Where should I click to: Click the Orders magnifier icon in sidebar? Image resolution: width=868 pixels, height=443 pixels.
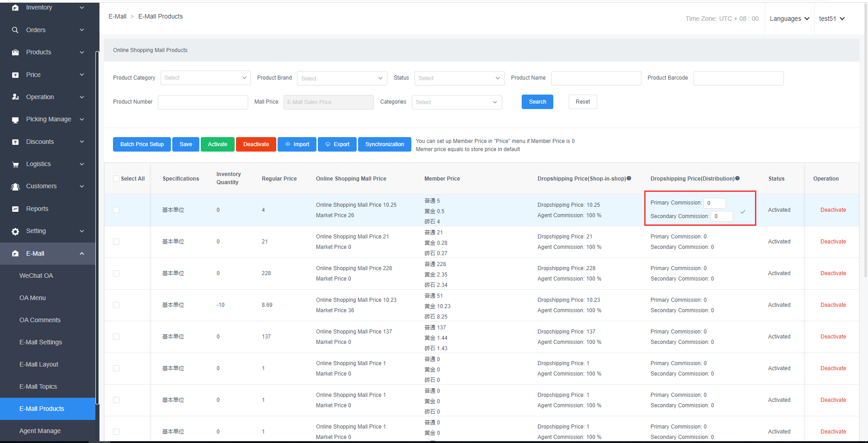pos(15,30)
